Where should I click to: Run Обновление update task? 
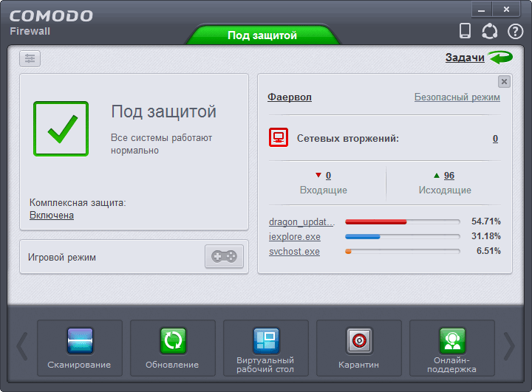173,348
